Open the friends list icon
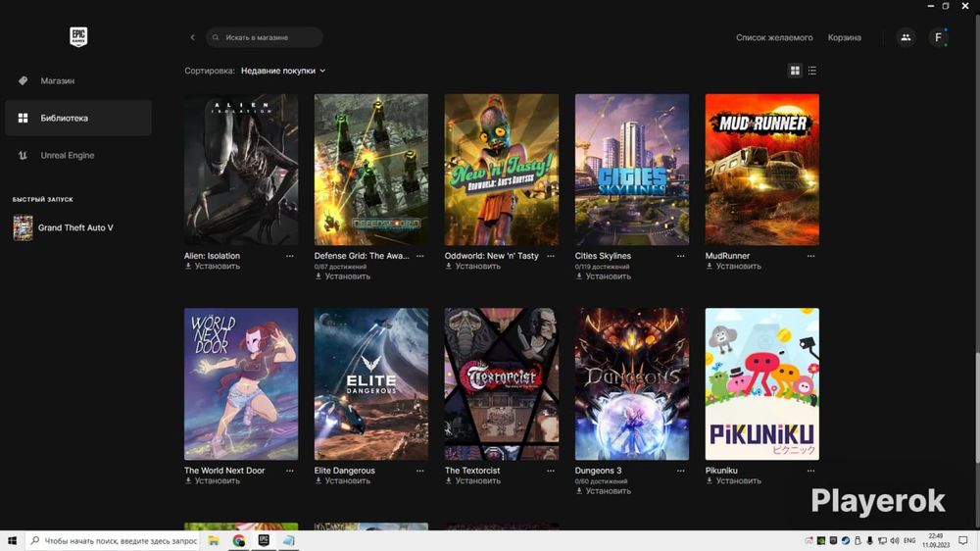980x551 pixels. (x=905, y=37)
